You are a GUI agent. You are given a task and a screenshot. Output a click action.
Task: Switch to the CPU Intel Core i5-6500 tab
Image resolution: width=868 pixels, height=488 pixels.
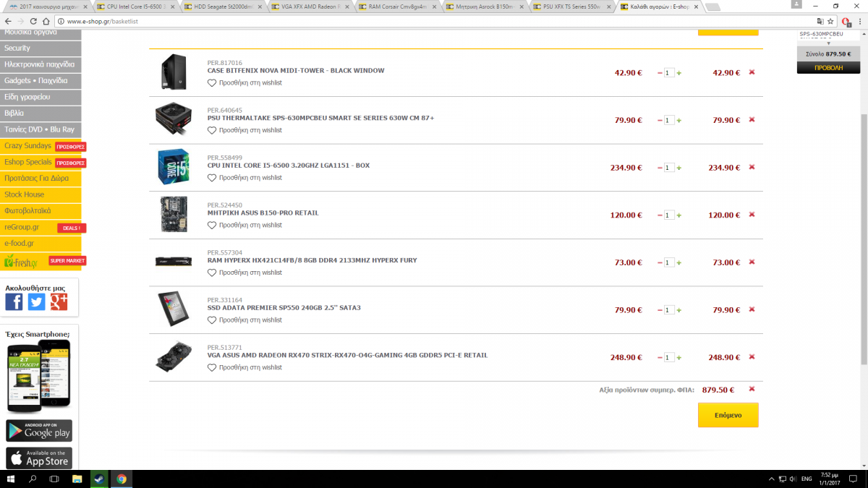click(x=137, y=6)
